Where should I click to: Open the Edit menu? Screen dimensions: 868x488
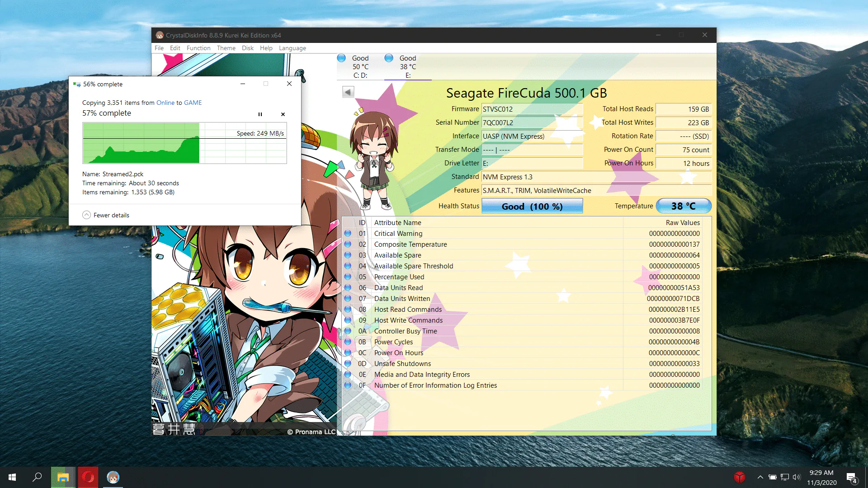[x=175, y=48]
